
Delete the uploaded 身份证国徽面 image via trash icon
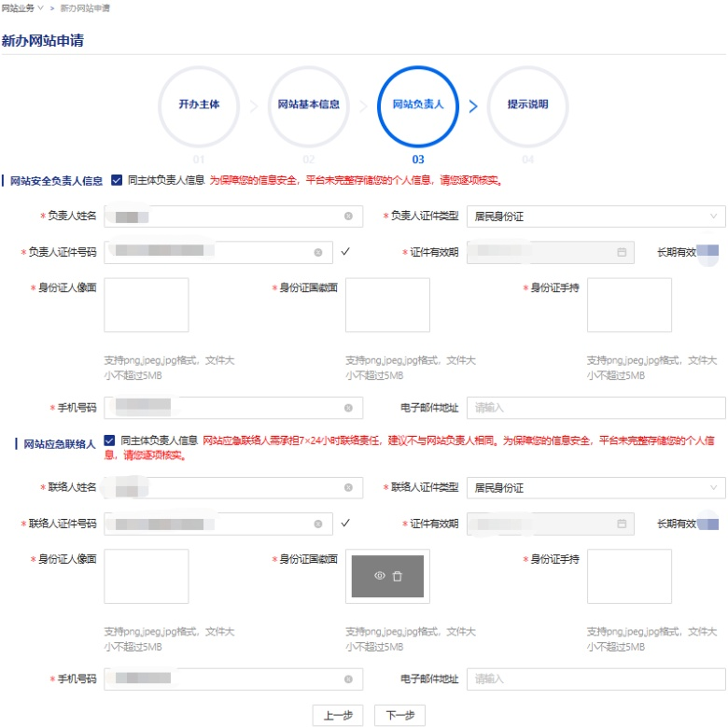pyautogui.click(x=398, y=577)
